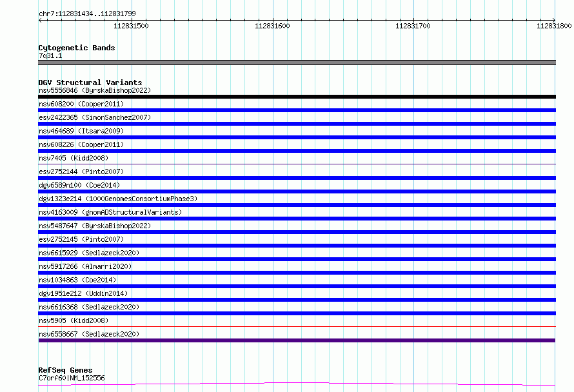Click the blue bar under dgv1323e214

[x=297, y=205]
